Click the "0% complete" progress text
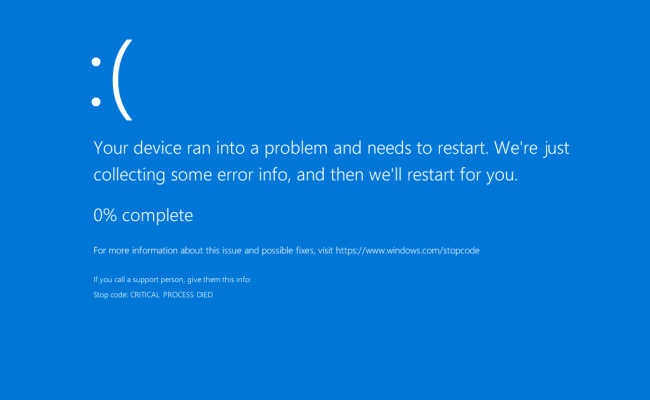Screen dimensions: 650x400 143,215
